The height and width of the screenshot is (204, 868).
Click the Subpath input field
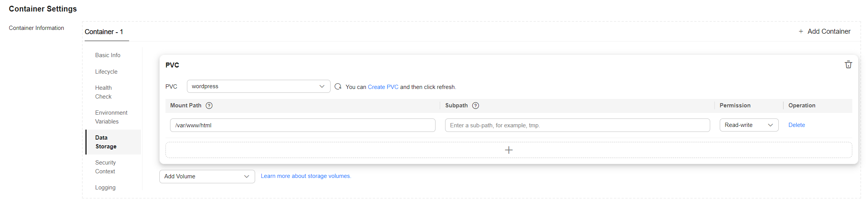coord(577,125)
